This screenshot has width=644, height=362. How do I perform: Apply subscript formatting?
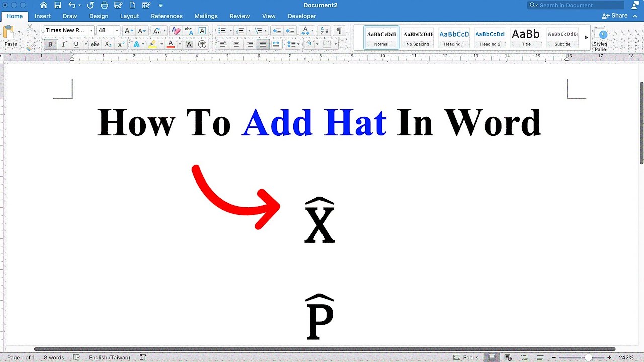click(x=108, y=45)
